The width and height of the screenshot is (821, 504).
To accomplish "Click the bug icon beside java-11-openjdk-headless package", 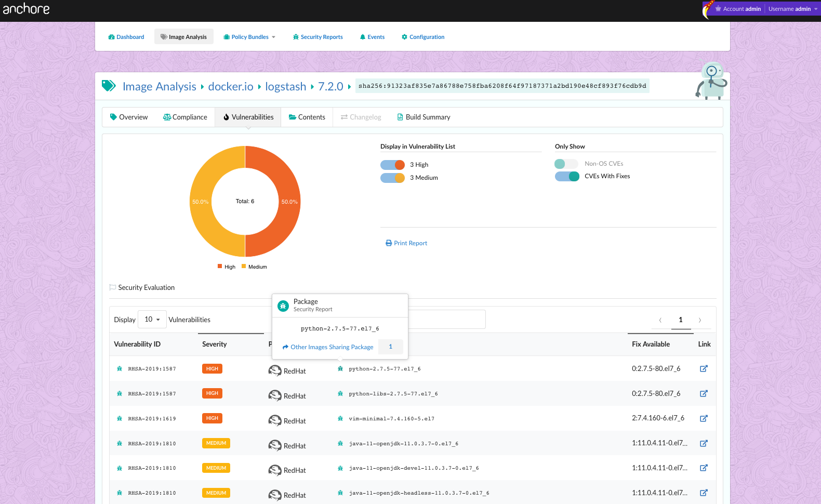I will coord(340,493).
